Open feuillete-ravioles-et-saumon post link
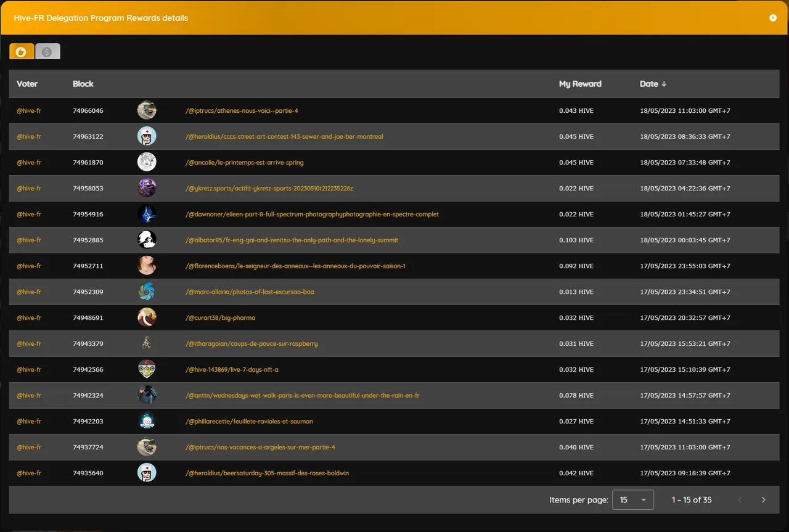789x532 pixels. (x=249, y=422)
